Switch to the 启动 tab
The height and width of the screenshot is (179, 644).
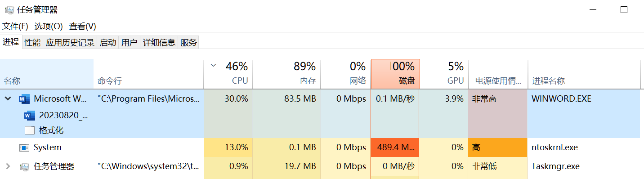click(x=108, y=43)
